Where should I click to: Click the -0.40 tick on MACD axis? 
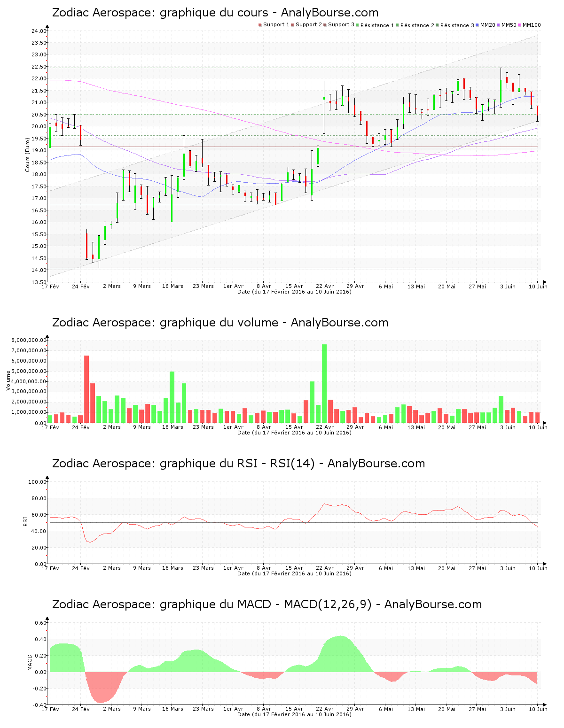[40, 705]
